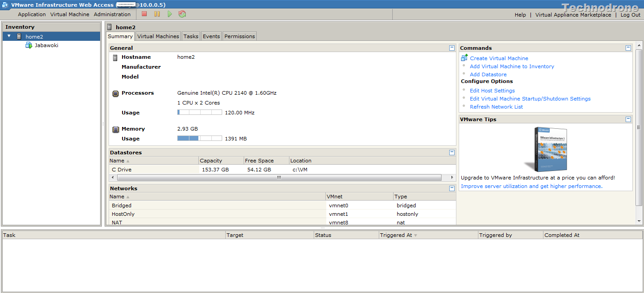Sort Networks by VMnet column

(359, 197)
